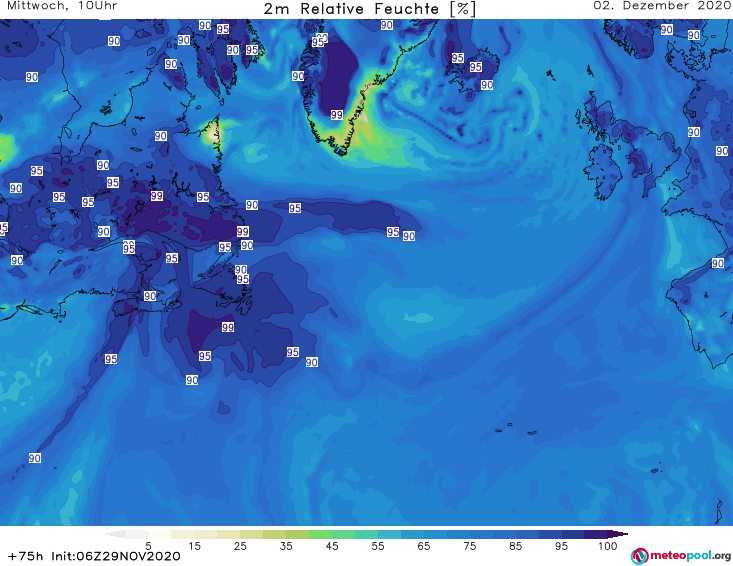Click the legend value '5'

148,546
